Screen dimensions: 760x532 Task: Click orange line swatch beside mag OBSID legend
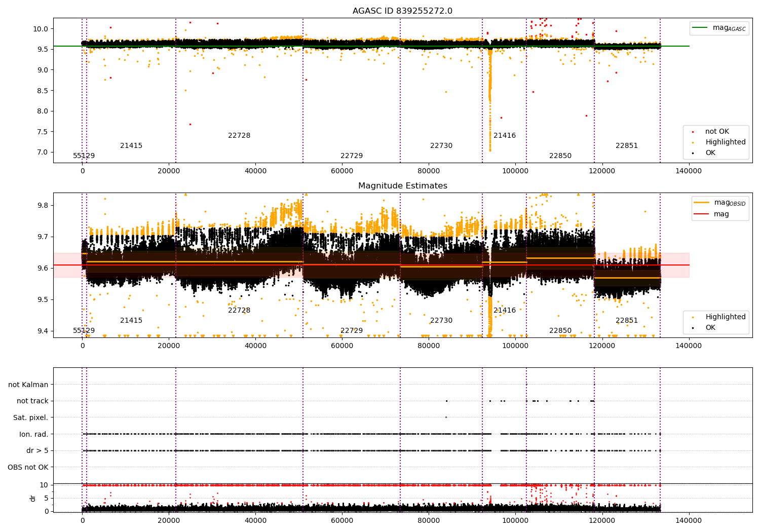[x=701, y=203]
